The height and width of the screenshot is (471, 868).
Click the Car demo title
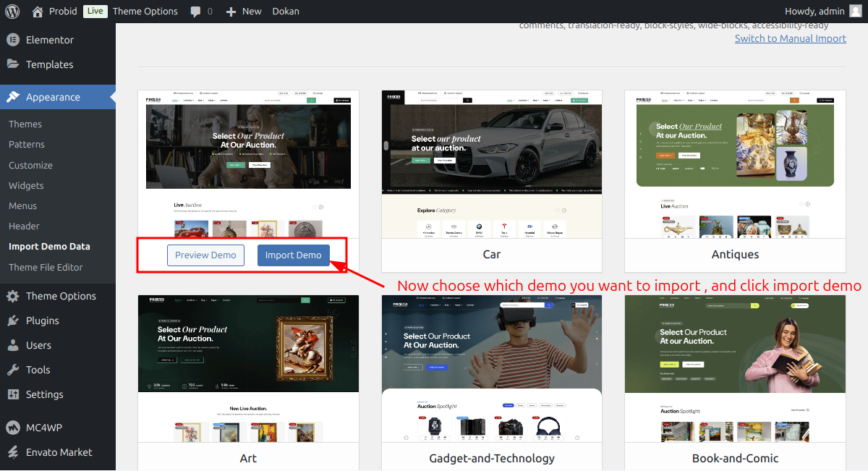click(492, 255)
